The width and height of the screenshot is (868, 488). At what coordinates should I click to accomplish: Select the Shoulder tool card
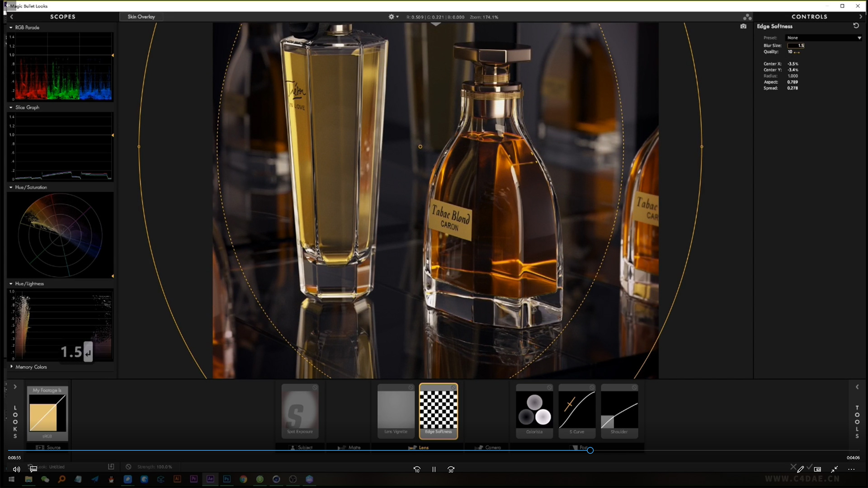[x=619, y=411]
